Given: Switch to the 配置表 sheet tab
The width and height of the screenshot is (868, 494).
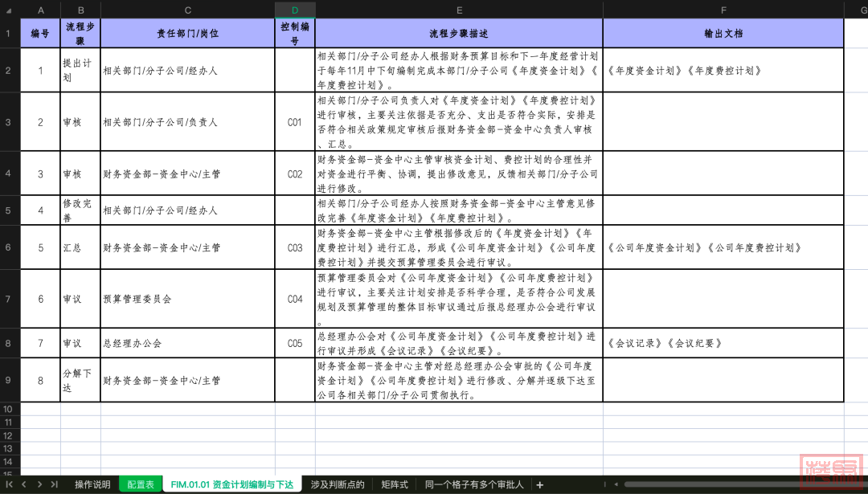Looking at the screenshot, I should pyautogui.click(x=141, y=484).
